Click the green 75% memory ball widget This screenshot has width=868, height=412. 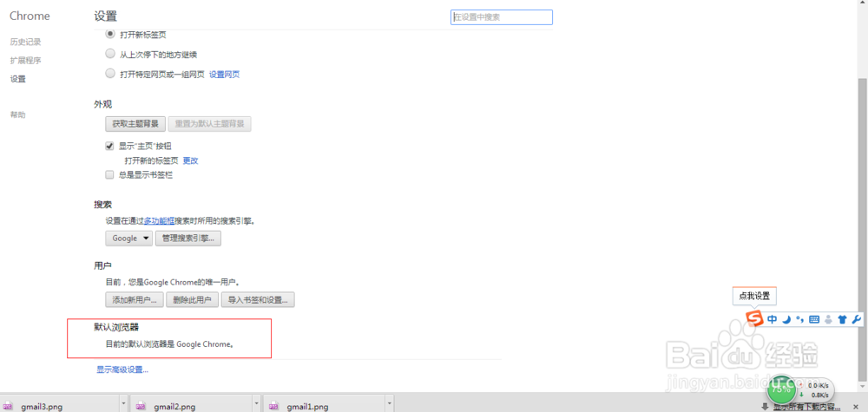[780, 389]
